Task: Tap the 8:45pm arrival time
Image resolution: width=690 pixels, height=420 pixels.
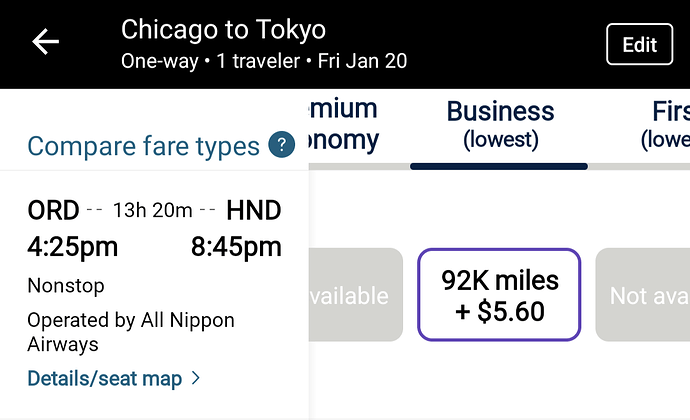Action: tap(236, 247)
